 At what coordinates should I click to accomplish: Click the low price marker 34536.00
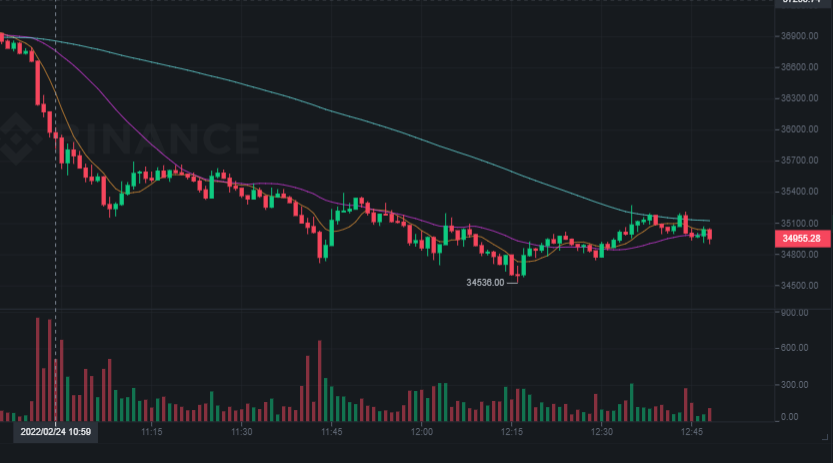click(485, 282)
